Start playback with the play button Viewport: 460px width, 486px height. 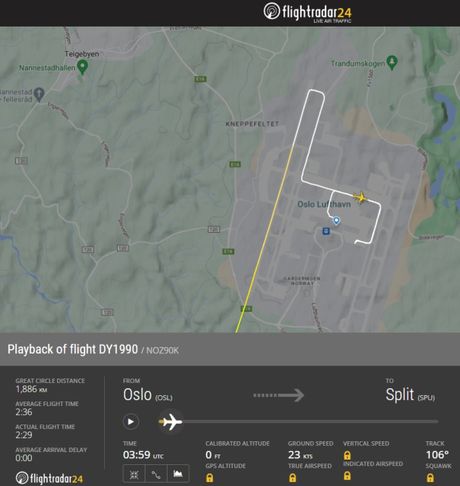coord(131,422)
